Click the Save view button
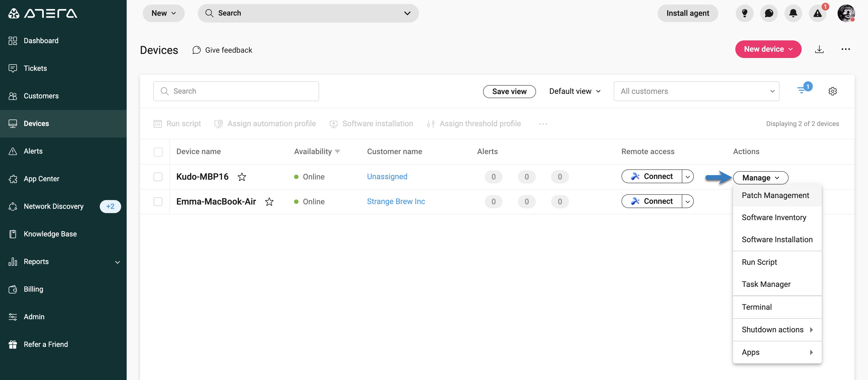This screenshot has height=380, width=868. tap(509, 91)
